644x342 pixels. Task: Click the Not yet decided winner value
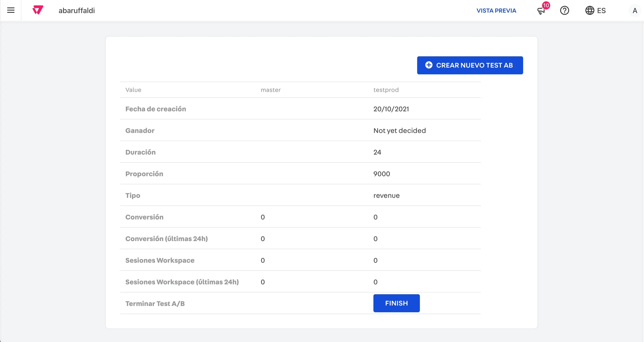(399, 130)
